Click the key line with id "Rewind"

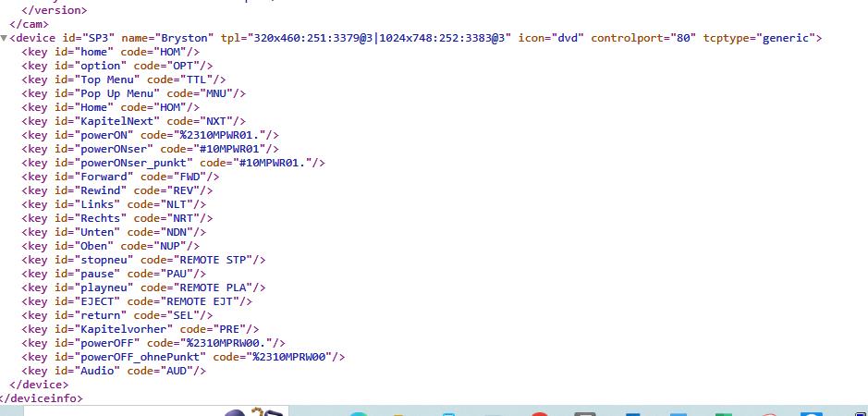pyautogui.click(x=116, y=190)
